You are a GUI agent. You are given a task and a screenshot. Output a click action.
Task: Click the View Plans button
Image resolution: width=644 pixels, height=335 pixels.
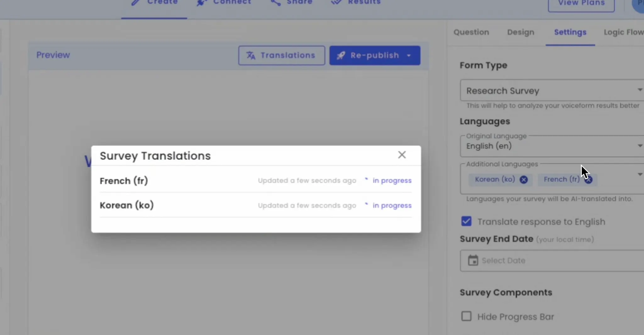[581, 5]
